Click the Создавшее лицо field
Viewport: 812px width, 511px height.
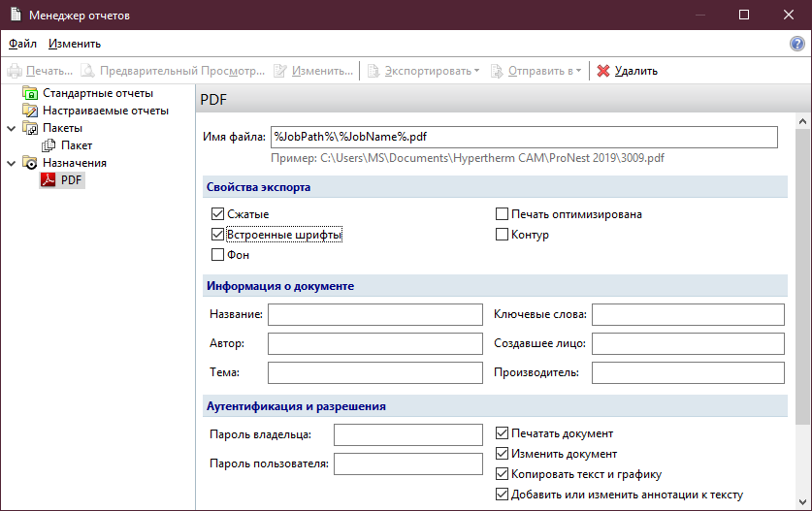(x=688, y=343)
